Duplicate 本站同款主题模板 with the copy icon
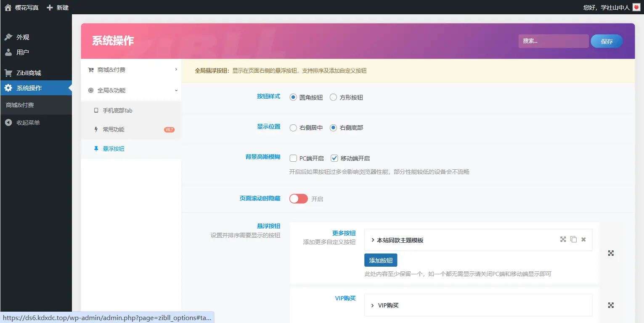The image size is (644, 323). pyautogui.click(x=573, y=239)
